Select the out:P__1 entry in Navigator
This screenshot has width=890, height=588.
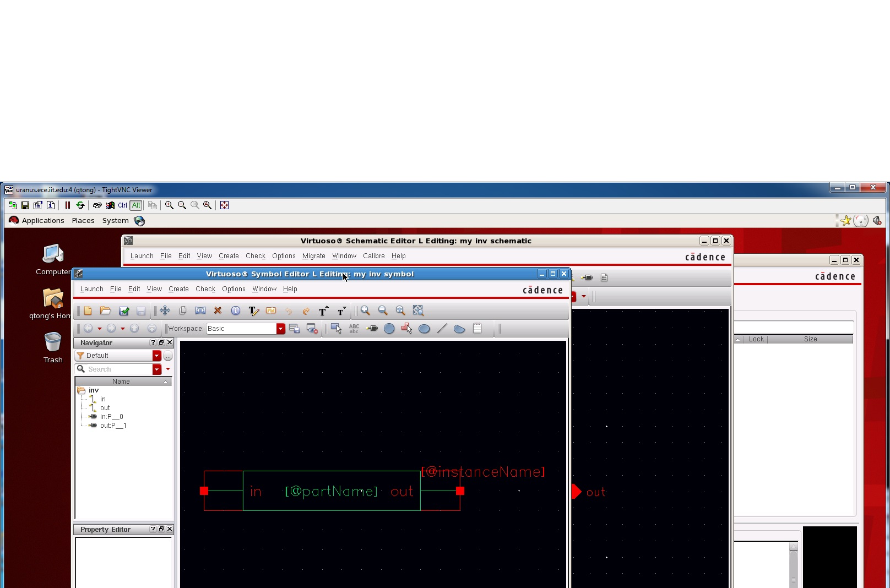pos(113,426)
